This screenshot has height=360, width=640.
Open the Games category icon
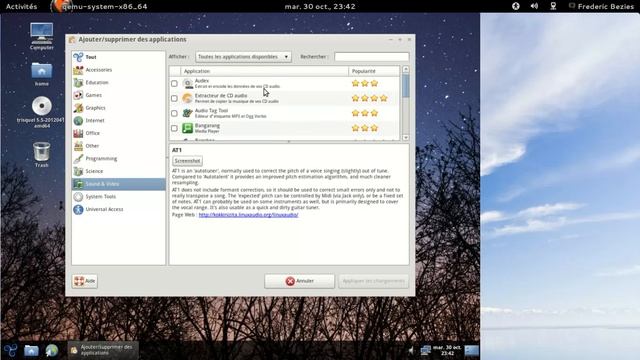(x=78, y=95)
